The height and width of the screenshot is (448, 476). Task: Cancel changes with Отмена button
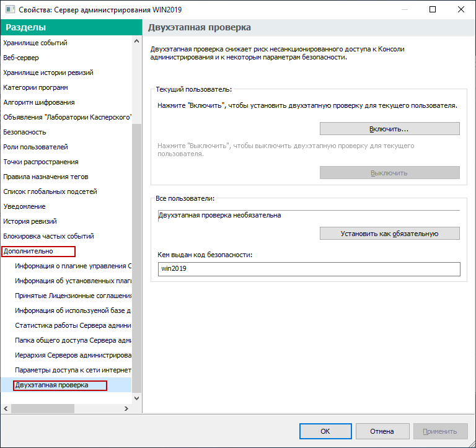pos(382,431)
